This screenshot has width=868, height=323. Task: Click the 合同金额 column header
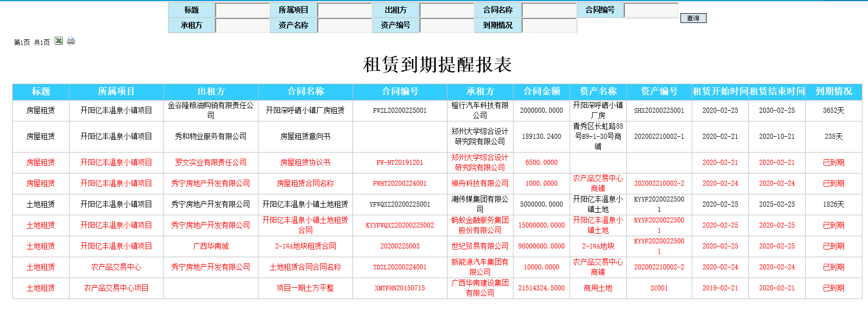coord(542,91)
